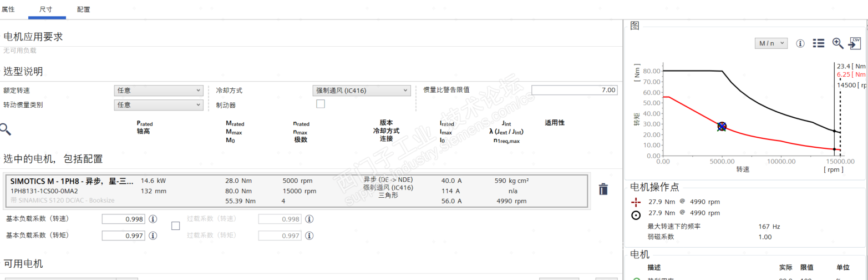Open the 冷却方式 强制通风 (IC416) dropdown
This screenshot has width=868, height=280.
click(362, 90)
